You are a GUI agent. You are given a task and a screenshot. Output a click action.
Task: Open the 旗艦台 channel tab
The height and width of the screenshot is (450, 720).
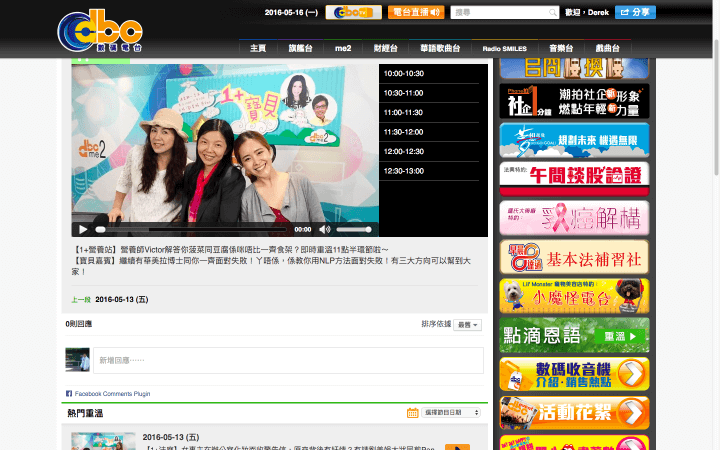[x=300, y=48]
